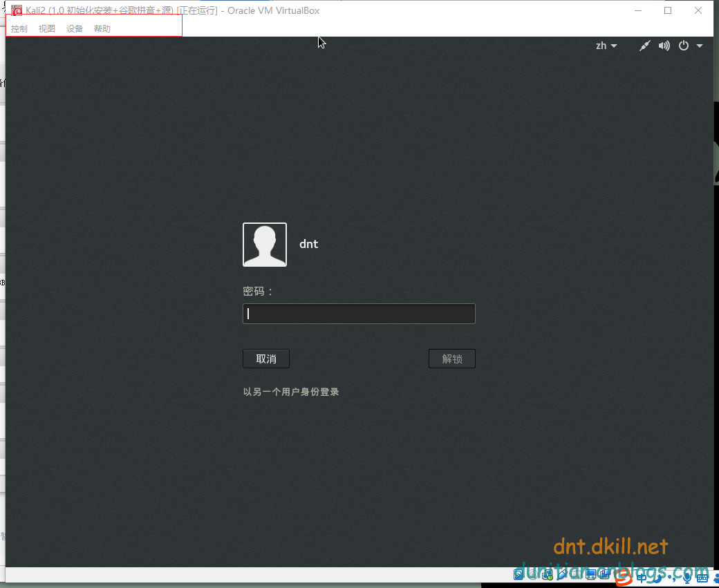
Task: Click the VirtualBox display status icon
Action: click(590, 574)
